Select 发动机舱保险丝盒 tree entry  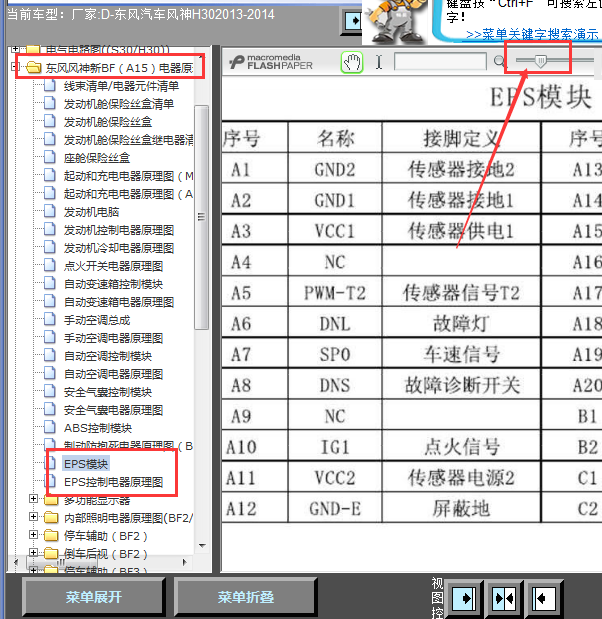pos(108,122)
